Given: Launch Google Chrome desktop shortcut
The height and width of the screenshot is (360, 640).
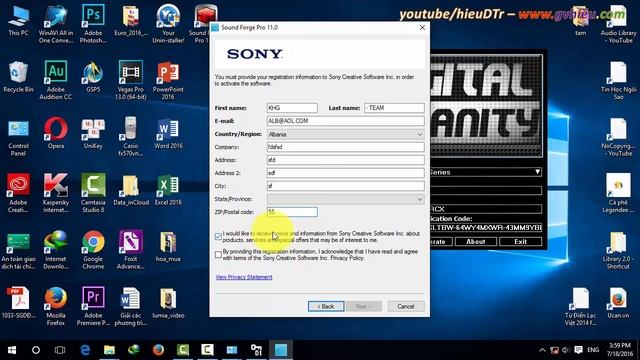Looking at the screenshot, I should 93,250.
